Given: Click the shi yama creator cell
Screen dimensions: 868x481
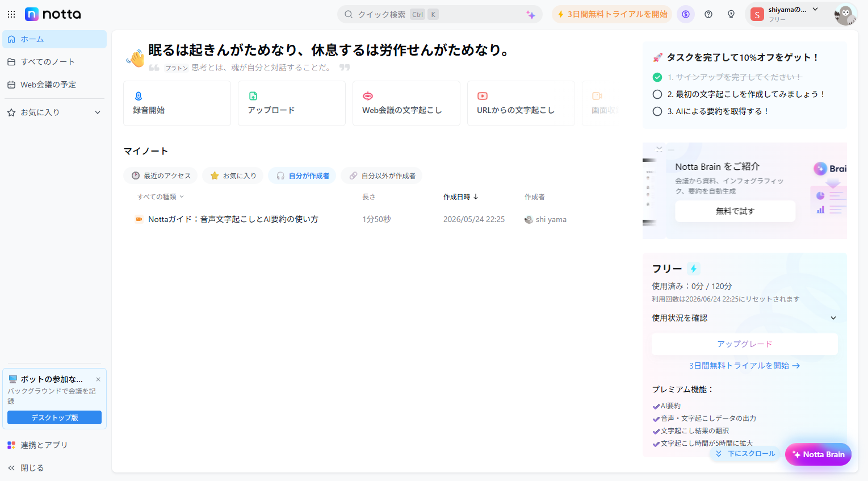Looking at the screenshot, I should (x=546, y=219).
